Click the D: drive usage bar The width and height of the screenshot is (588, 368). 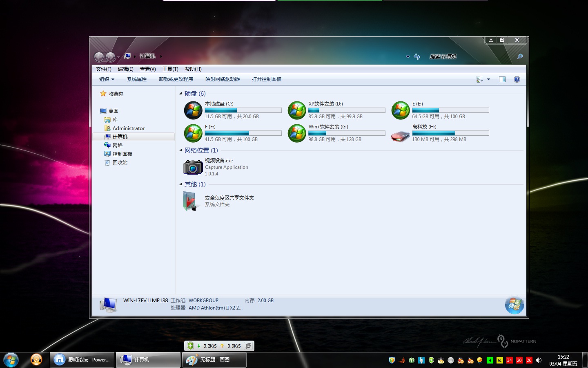click(347, 110)
